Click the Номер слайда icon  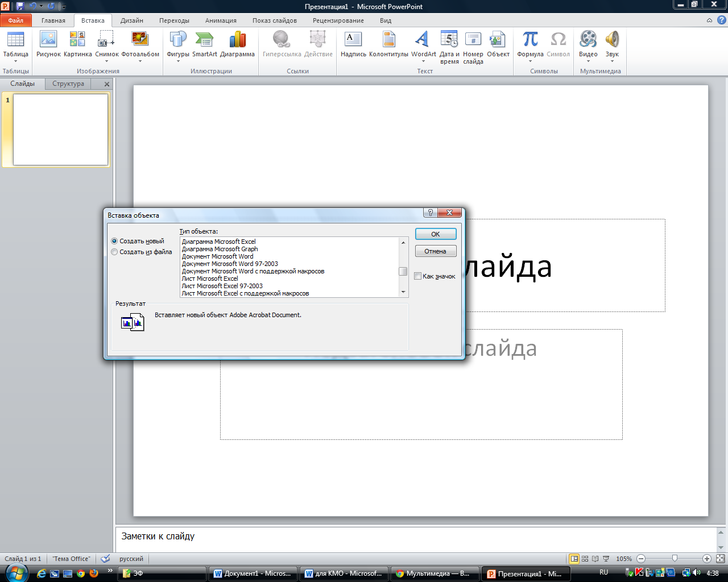[x=473, y=47]
